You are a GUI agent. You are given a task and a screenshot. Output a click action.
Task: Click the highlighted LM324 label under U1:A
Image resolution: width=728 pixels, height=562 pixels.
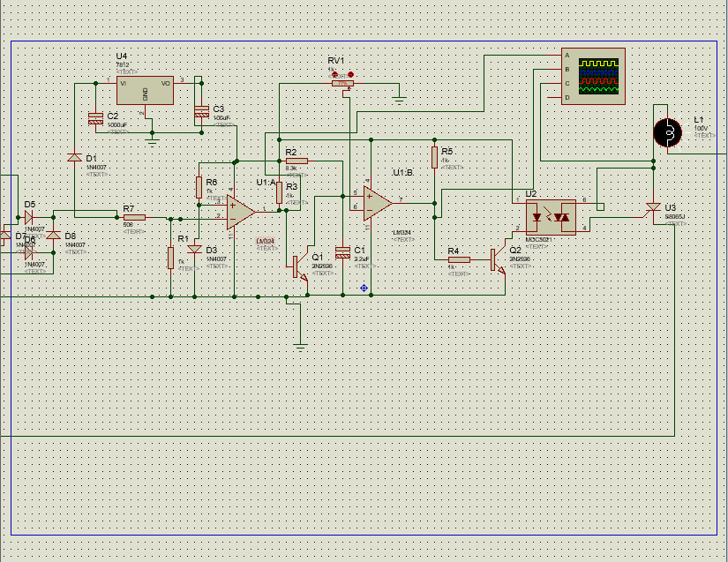point(265,242)
